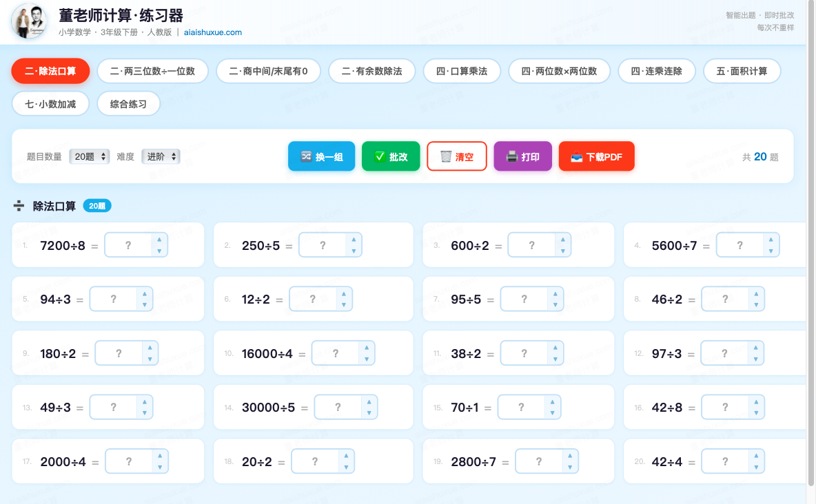Click the download icon on 下载PDF
Image resolution: width=816 pixels, height=504 pixels.
click(577, 156)
